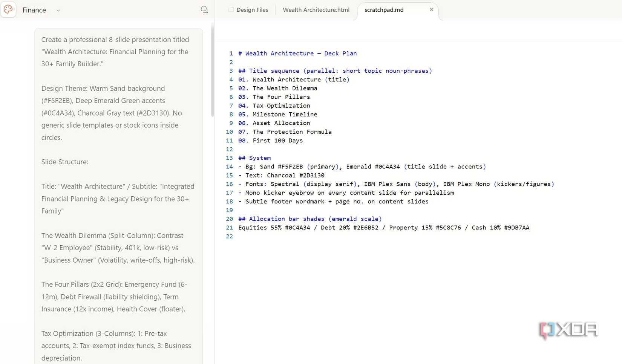622x364 pixels.
Task: Click the '04. Tax Optimization' line
Action: 274,106
